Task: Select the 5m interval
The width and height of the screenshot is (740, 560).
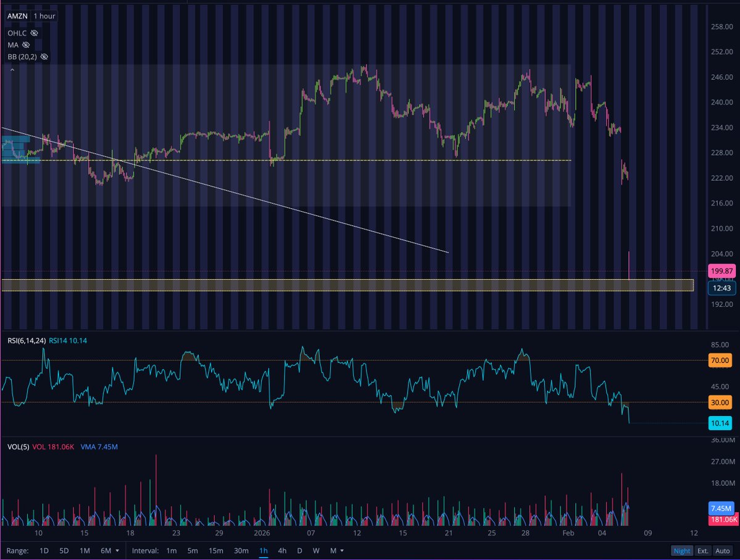Action: pyautogui.click(x=193, y=550)
